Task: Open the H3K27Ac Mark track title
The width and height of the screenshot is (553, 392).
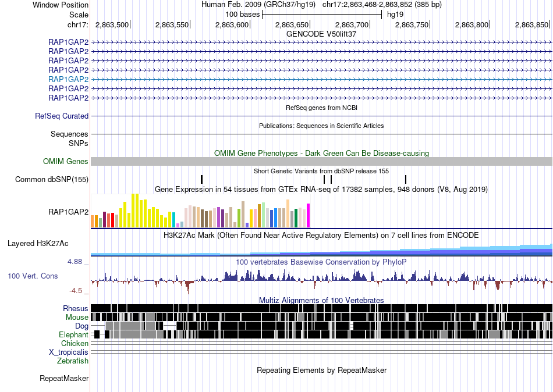Action: [321, 235]
